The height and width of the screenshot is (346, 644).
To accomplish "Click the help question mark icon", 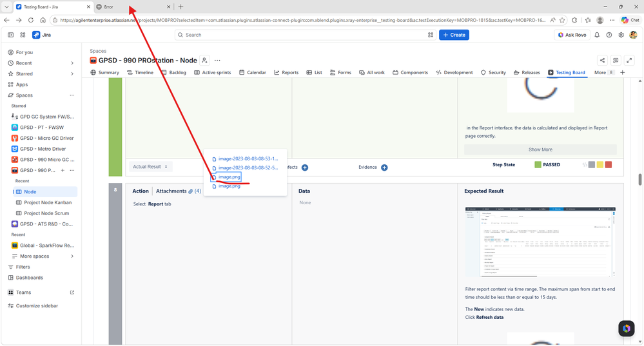I will (x=609, y=35).
